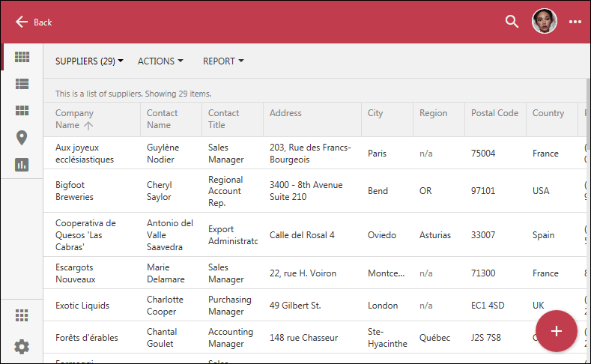Viewport: 591px width, 364px height.
Task: Open the apps grid icon in sidebar
Action: (22, 315)
